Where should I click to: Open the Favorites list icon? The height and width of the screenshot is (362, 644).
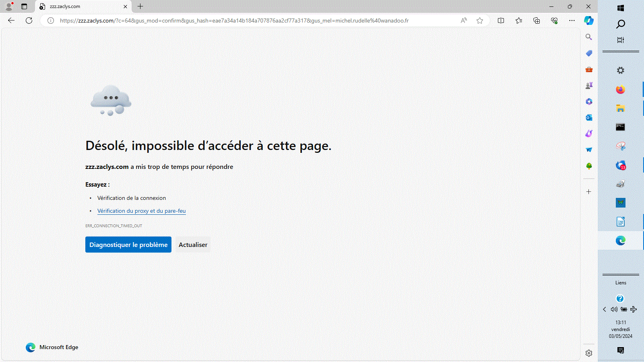519,21
